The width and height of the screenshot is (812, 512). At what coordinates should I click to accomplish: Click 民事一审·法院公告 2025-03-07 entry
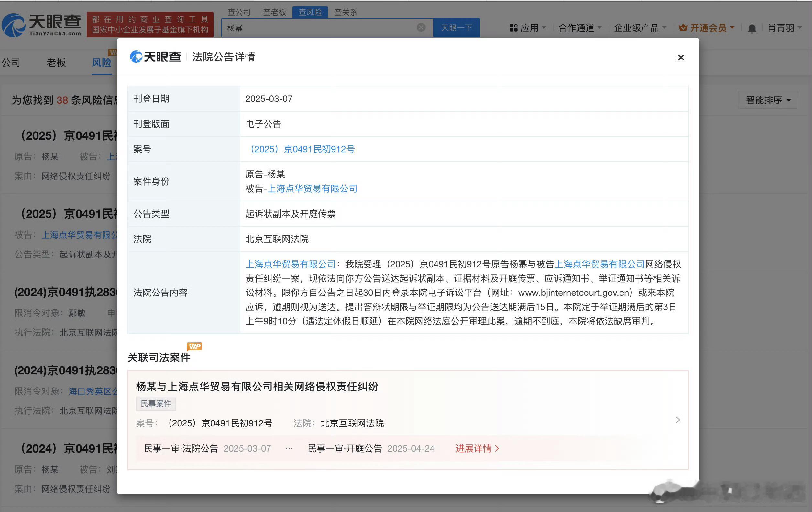click(207, 448)
